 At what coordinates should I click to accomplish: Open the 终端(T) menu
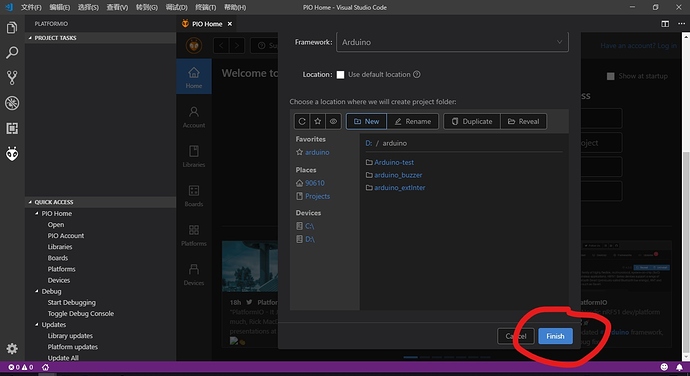pyautogui.click(x=206, y=7)
